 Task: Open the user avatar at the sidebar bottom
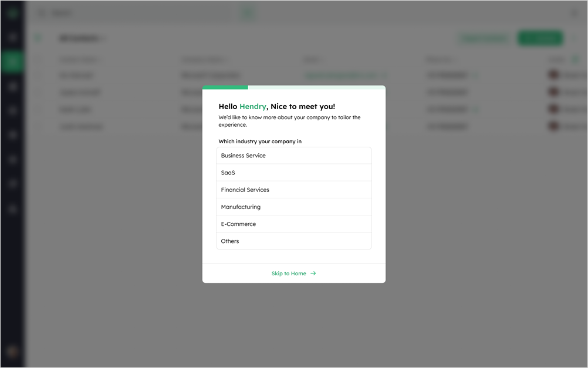(x=12, y=352)
